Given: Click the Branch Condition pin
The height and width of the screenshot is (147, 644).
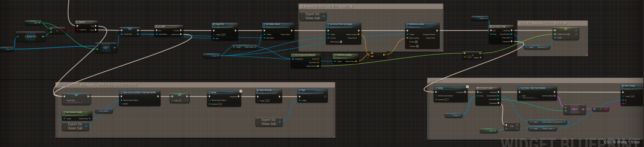Looking at the screenshot, I should click(78, 30).
